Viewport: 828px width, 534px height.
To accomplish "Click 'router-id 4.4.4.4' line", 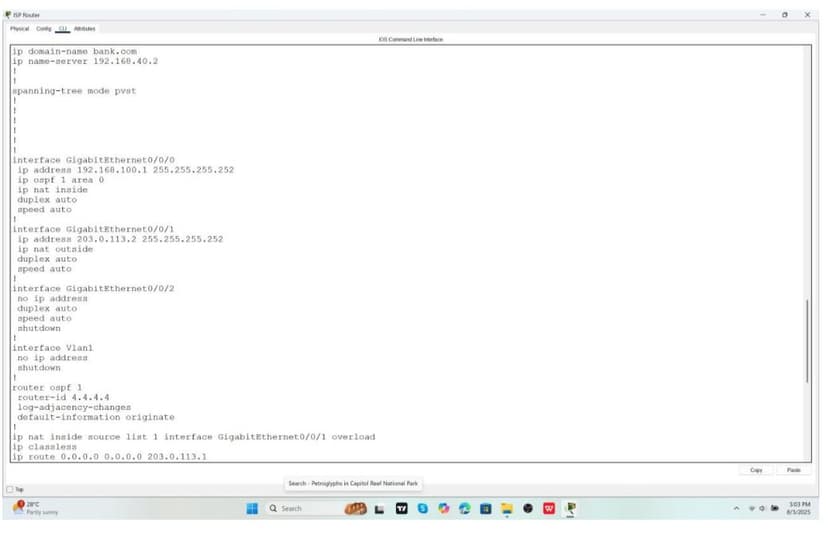I will pyautogui.click(x=63, y=397).
